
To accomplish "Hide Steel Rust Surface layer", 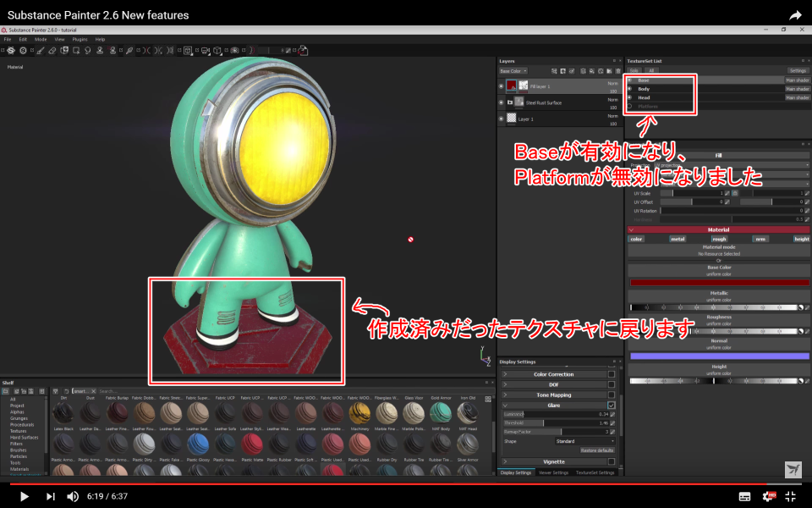I will [x=501, y=102].
